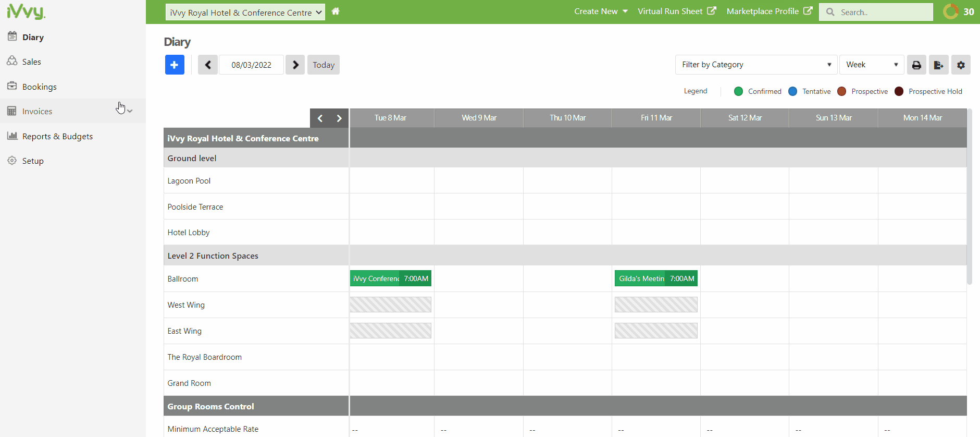This screenshot has width=980, height=437.
Task: Open Bookings in the sidebar menu
Action: click(40, 87)
